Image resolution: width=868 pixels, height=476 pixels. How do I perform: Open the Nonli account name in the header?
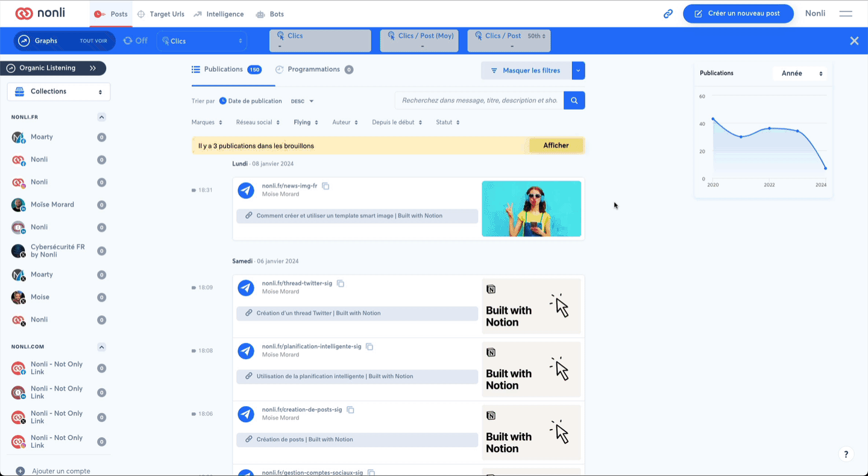click(815, 13)
